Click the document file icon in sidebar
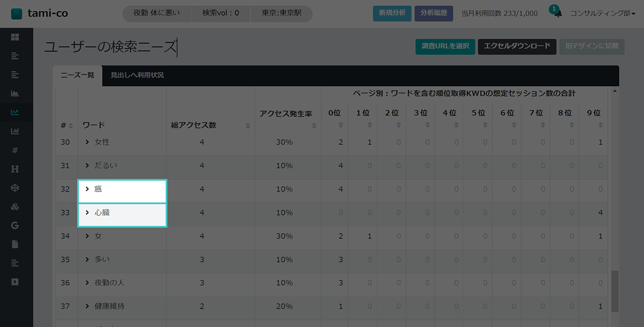 point(15,244)
